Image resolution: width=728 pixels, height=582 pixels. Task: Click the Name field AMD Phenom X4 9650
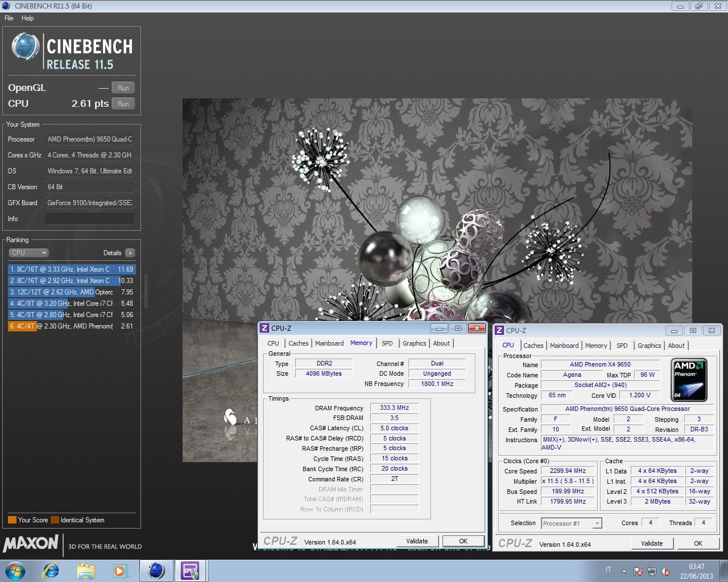600,364
